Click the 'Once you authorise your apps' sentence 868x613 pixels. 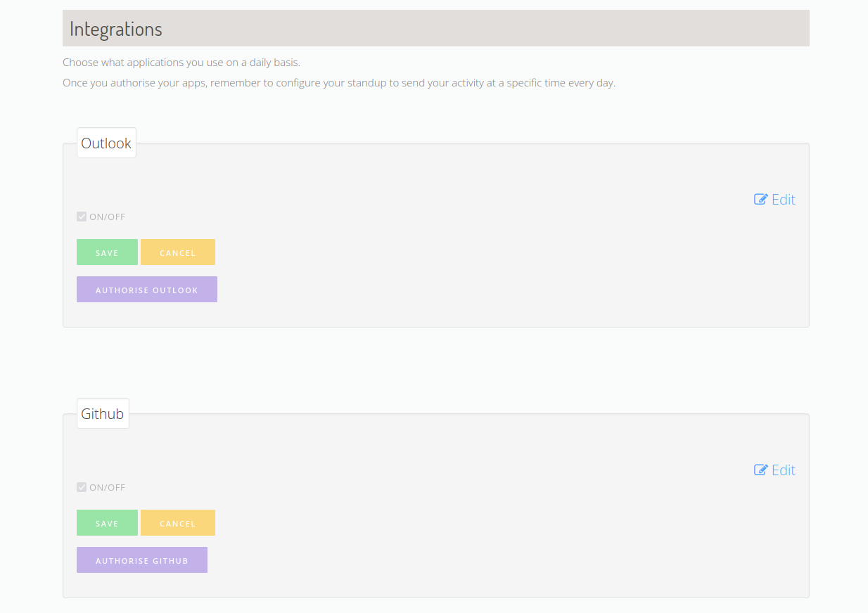click(339, 83)
